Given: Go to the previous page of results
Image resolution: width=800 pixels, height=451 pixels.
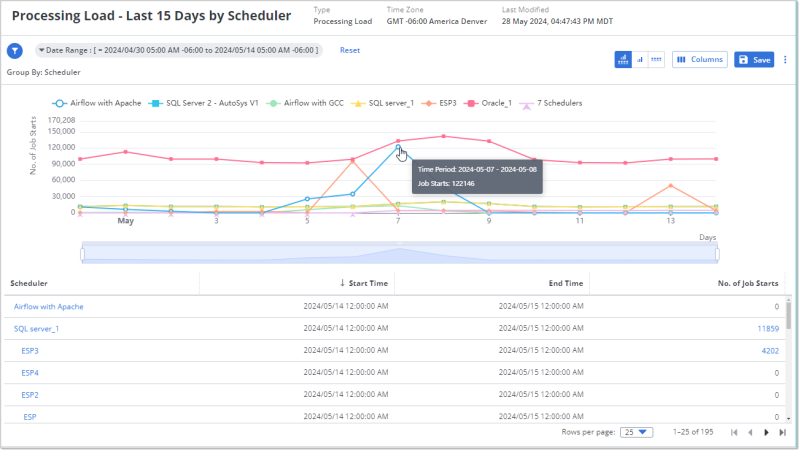Looking at the screenshot, I should tap(751, 432).
